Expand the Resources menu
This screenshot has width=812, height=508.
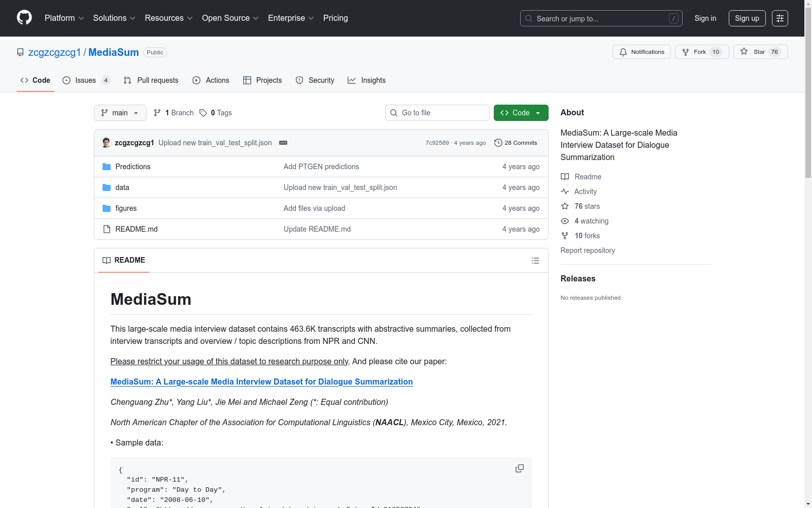[x=169, y=18]
